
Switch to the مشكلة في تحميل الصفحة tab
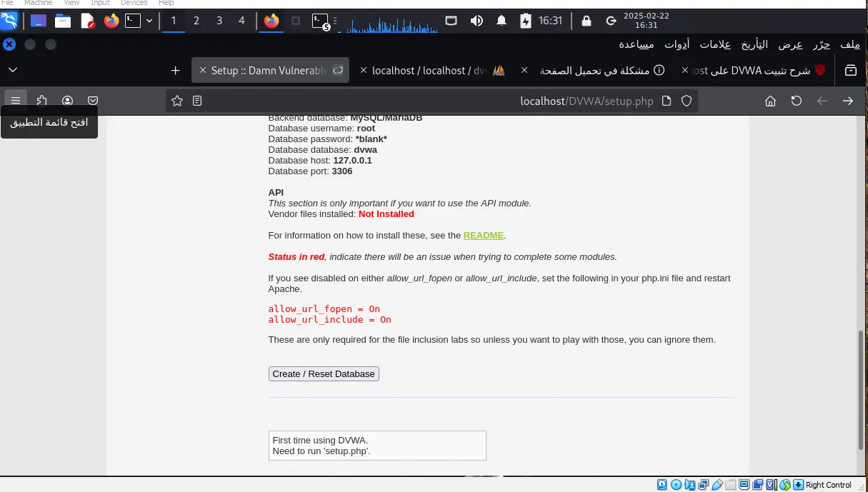pyautogui.click(x=594, y=70)
